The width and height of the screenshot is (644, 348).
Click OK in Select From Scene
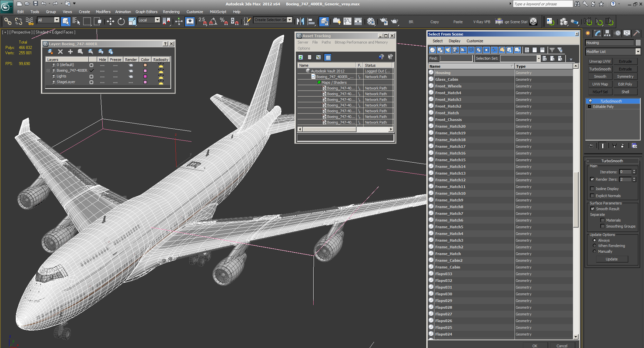(x=535, y=346)
